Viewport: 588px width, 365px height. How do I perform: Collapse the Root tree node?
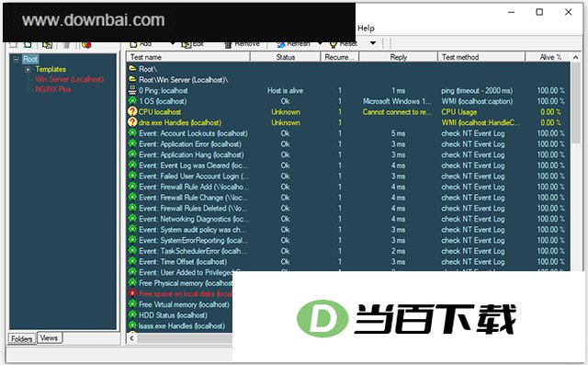click(17, 59)
